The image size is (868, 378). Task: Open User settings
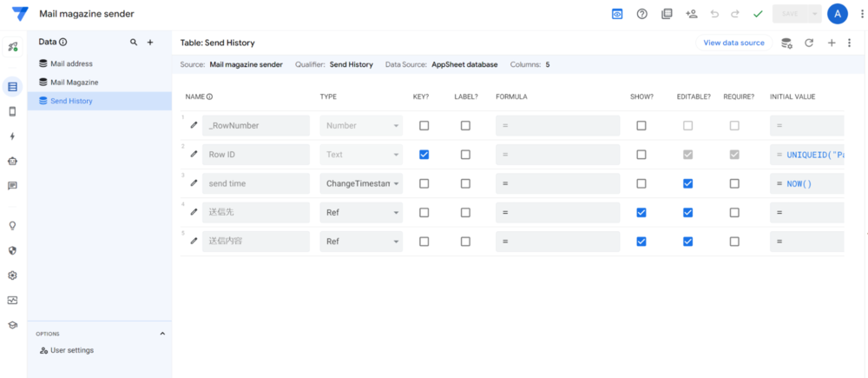[72, 350]
